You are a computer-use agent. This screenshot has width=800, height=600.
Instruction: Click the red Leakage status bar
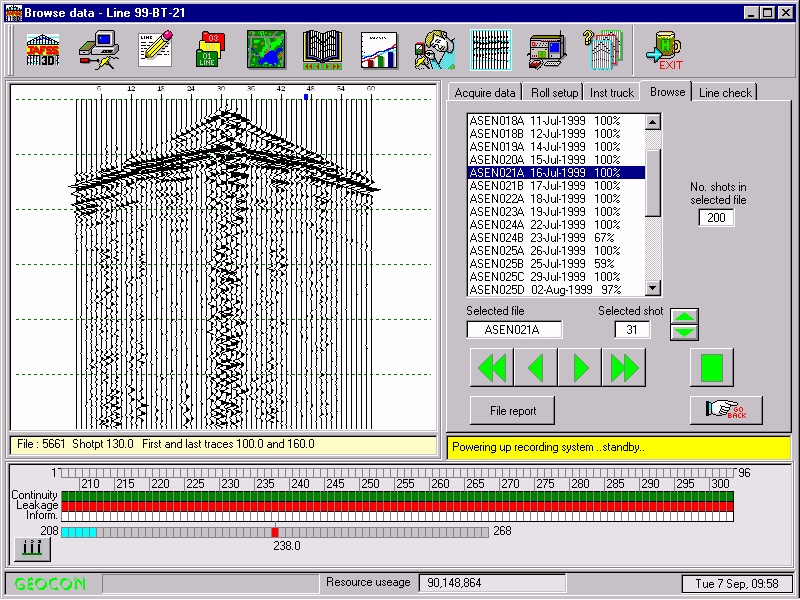click(x=397, y=506)
